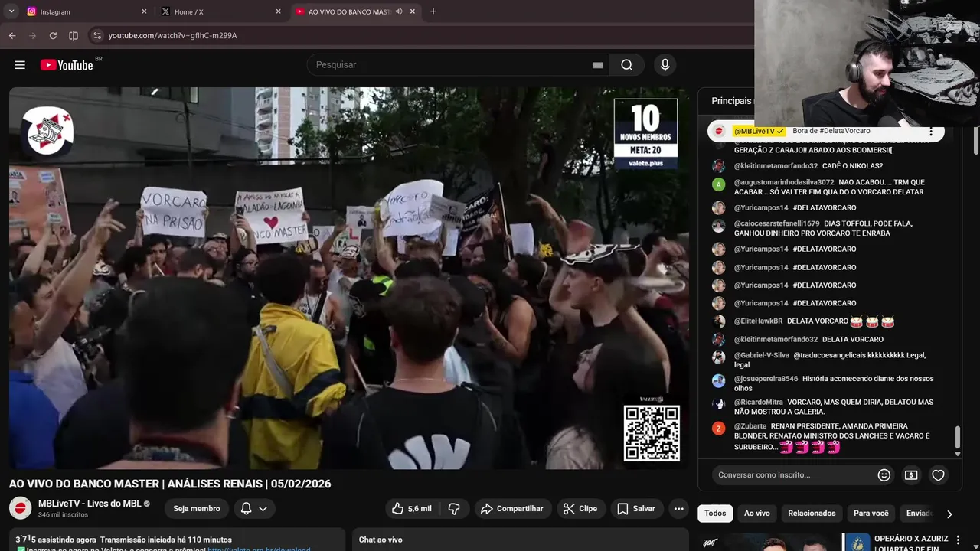Open the valete.org.br download link
The image size is (980, 551).
[259, 549]
